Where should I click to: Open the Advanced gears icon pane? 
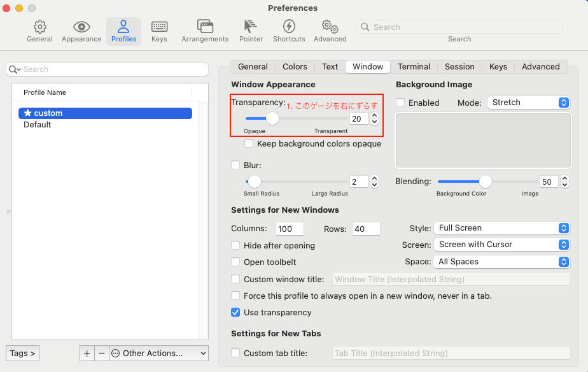[330, 27]
